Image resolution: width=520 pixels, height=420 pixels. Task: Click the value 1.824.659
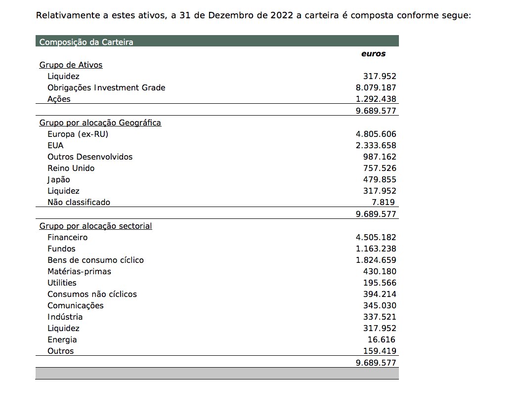click(376, 260)
